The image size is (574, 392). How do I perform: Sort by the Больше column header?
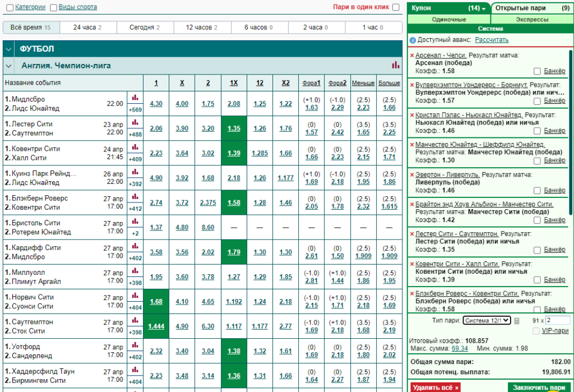(x=389, y=83)
